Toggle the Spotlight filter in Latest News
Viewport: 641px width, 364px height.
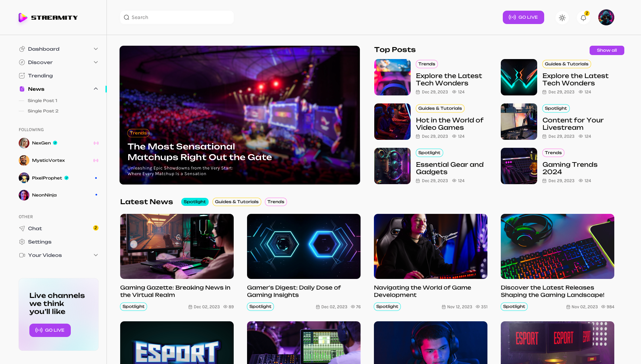click(195, 202)
